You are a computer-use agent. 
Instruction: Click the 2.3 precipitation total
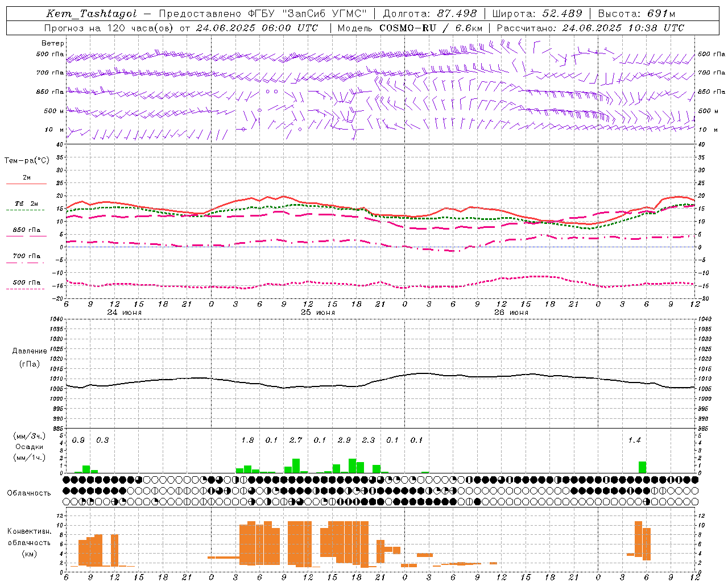click(369, 440)
